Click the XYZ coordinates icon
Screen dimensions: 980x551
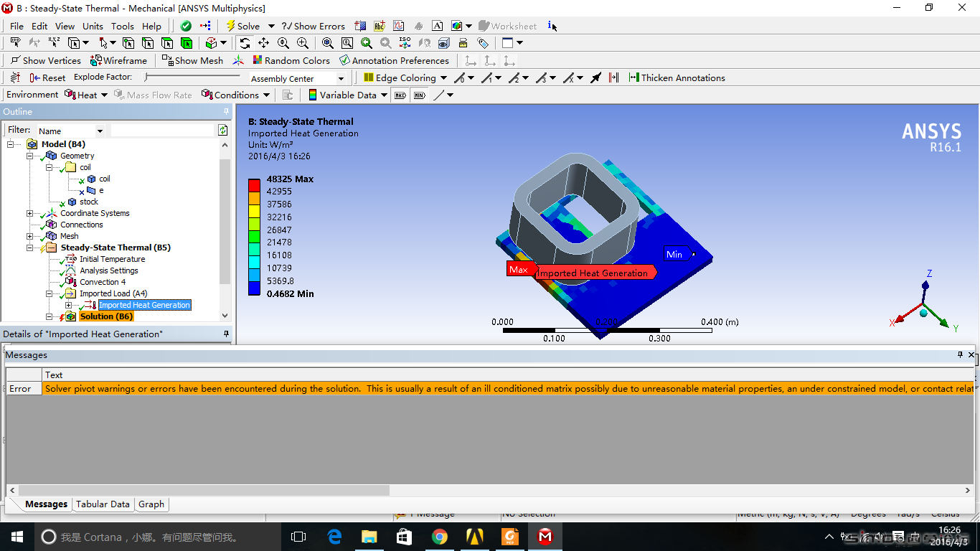[54, 43]
